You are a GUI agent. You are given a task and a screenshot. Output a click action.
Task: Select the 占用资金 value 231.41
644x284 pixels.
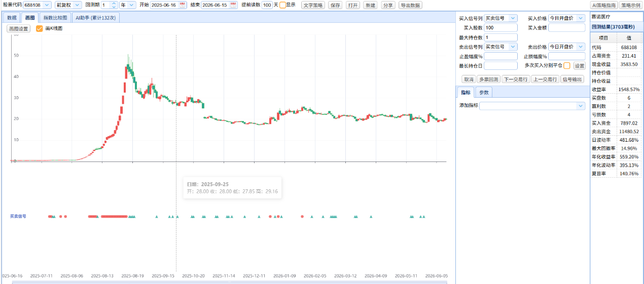coord(629,56)
